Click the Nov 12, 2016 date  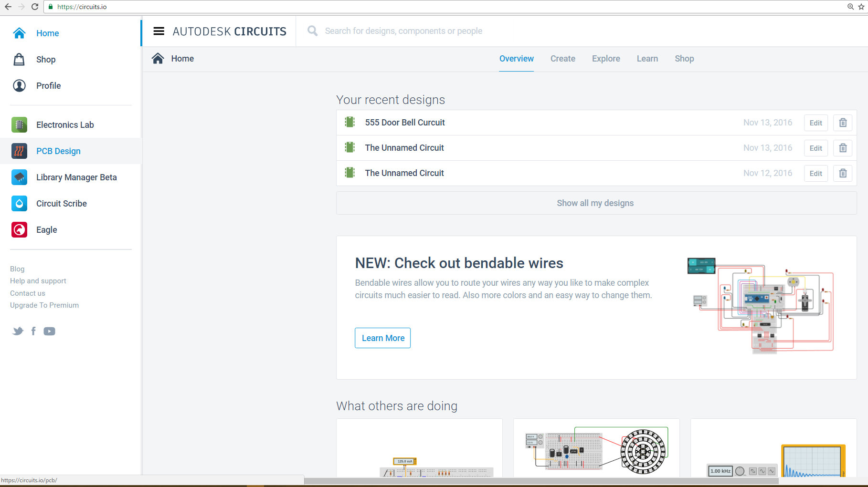(x=768, y=173)
